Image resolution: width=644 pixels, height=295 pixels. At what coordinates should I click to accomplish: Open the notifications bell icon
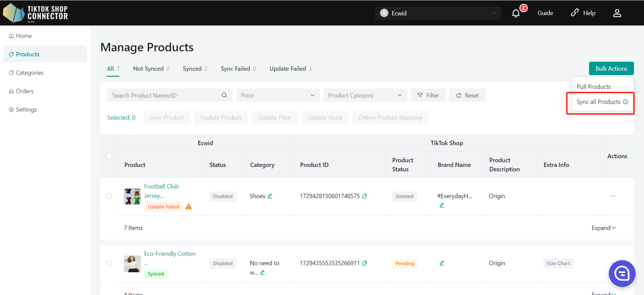[x=516, y=13]
